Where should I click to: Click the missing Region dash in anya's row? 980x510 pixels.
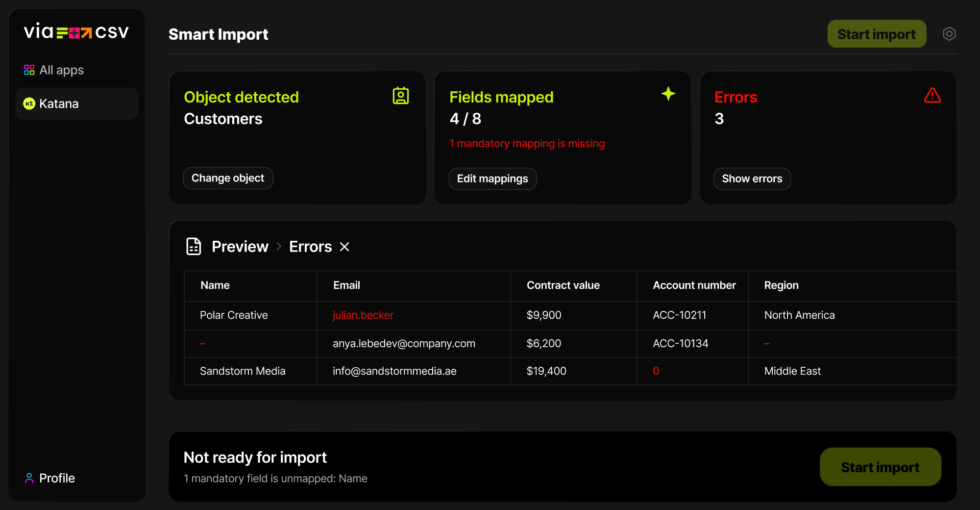[767, 344]
